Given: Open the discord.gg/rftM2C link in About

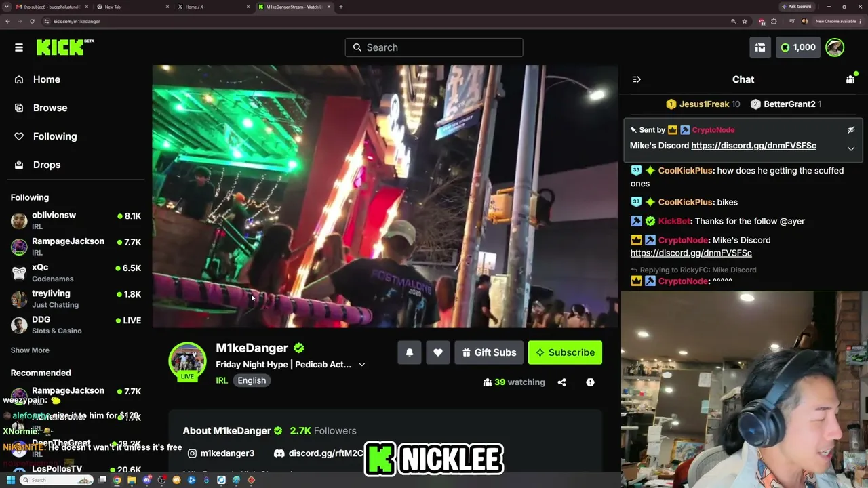Looking at the screenshot, I should point(319,453).
